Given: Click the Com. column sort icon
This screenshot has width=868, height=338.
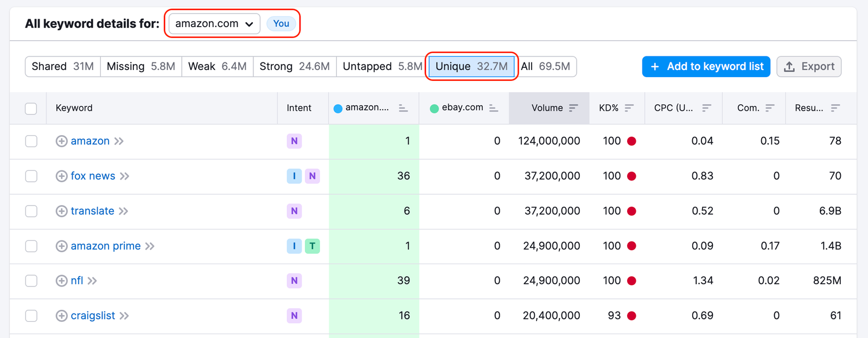Looking at the screenshot, I should [770, 108].
